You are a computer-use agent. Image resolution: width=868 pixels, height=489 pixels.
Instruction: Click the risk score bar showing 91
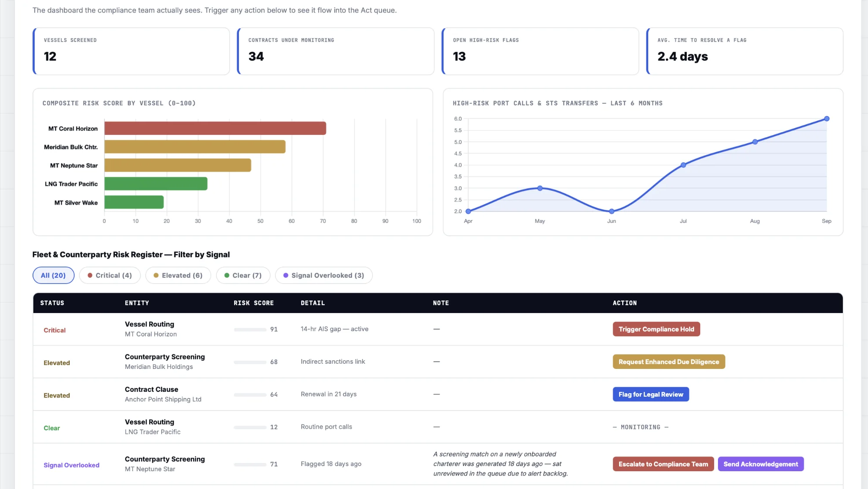[x=250, y=329]
